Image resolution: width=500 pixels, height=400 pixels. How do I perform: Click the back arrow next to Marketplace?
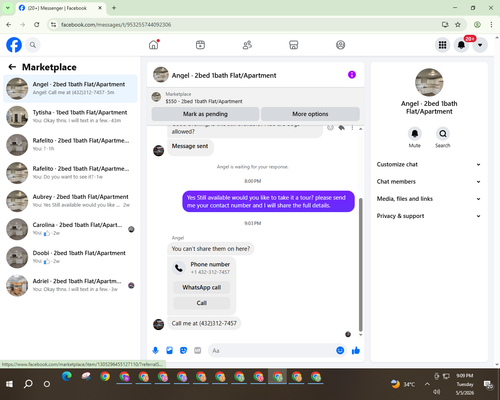[x=12, y=67]
